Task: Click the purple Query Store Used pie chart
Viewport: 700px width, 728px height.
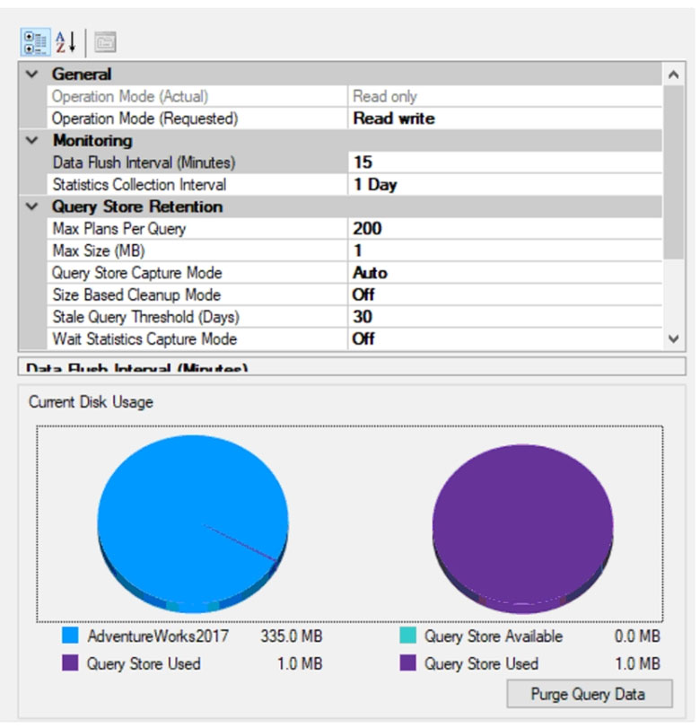Action: point(522,529)
